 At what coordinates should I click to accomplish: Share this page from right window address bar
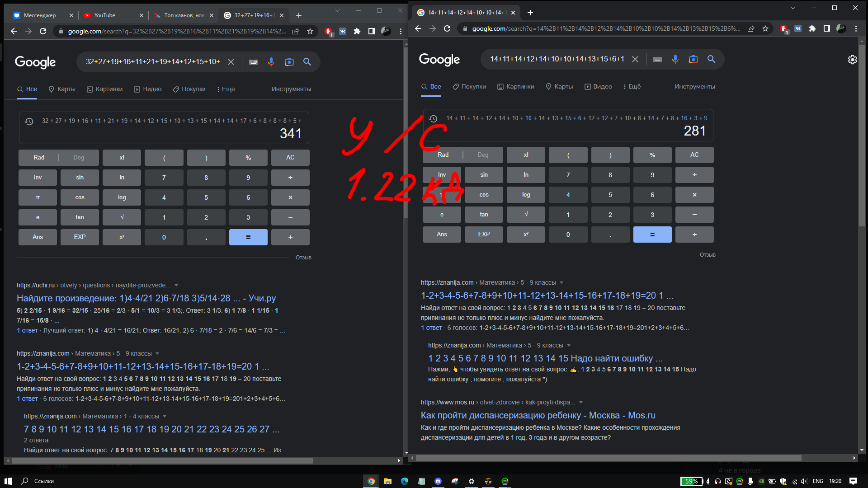coord(751,28)
